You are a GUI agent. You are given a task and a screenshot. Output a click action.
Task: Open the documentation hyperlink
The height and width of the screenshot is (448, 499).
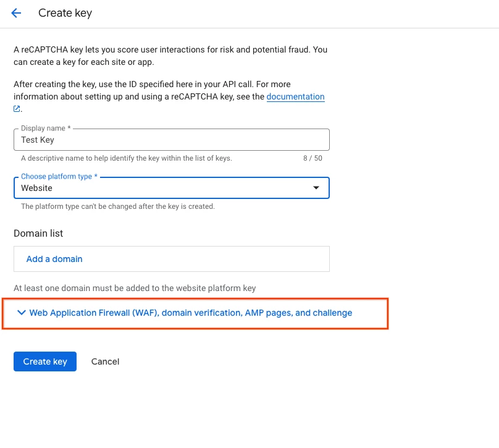pos(295,96)
